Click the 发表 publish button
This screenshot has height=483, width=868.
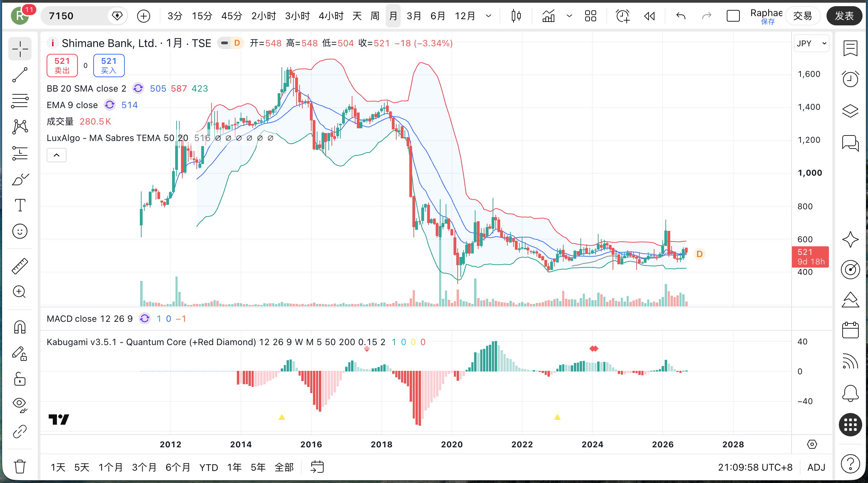pos(844,16)
